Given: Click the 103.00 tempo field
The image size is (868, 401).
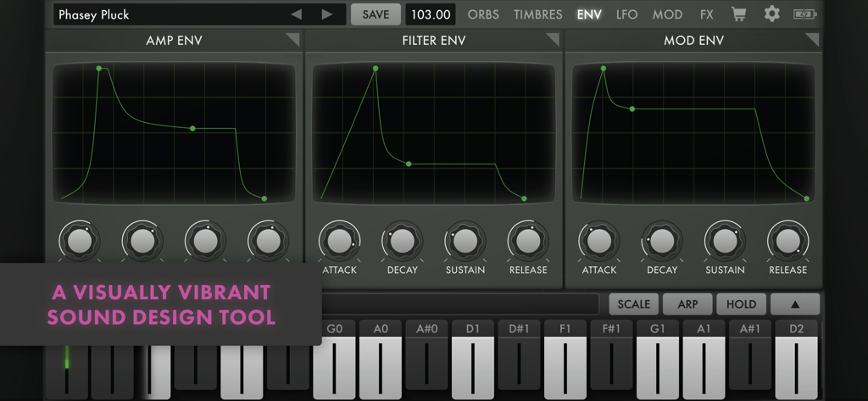Looking at the screenshot, I should (x=431, y=14).
